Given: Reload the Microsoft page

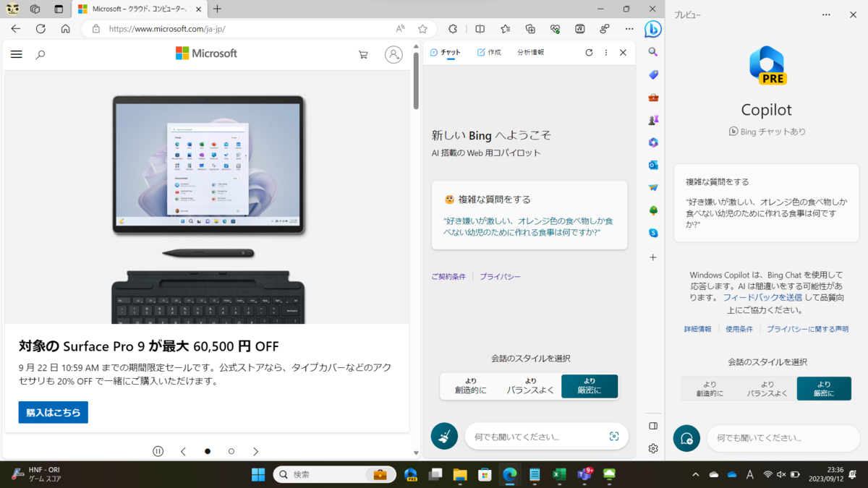Looking at the screenshot, I should click(x=41, y=29).
